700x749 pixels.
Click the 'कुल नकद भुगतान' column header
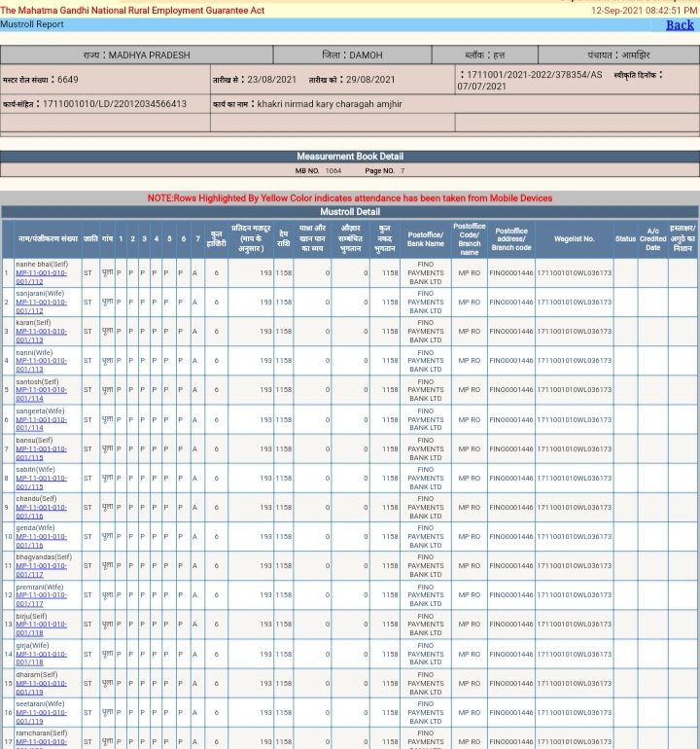[384, 239]
